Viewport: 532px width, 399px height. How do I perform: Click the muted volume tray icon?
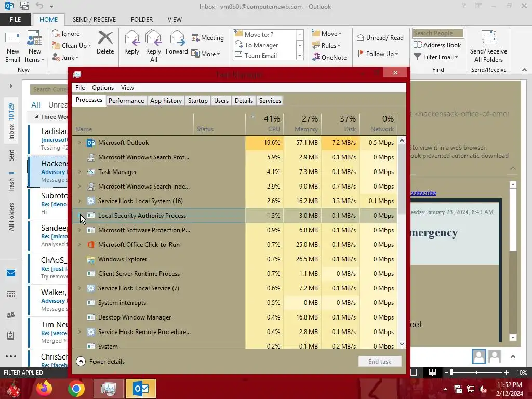pos(483,389)
